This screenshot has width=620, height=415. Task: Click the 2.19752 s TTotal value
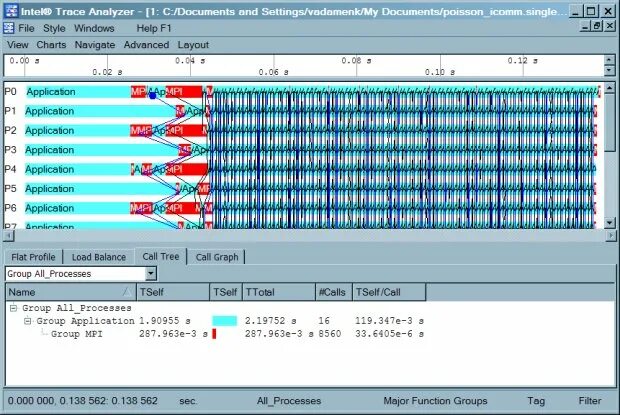270,321
